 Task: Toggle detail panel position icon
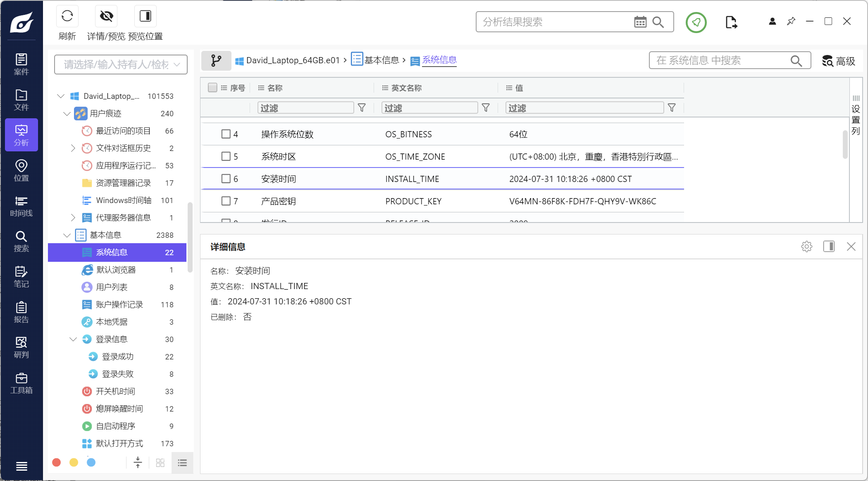[x=829, y=246]
